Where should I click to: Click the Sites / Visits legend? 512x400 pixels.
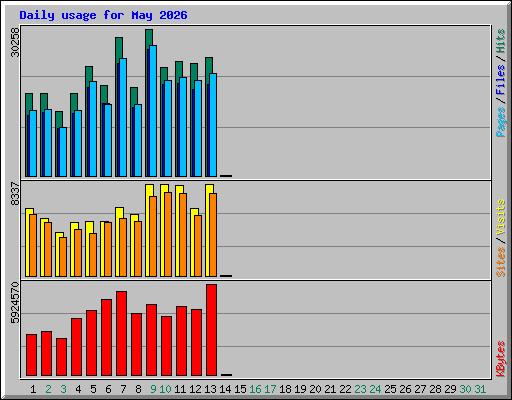500,238
